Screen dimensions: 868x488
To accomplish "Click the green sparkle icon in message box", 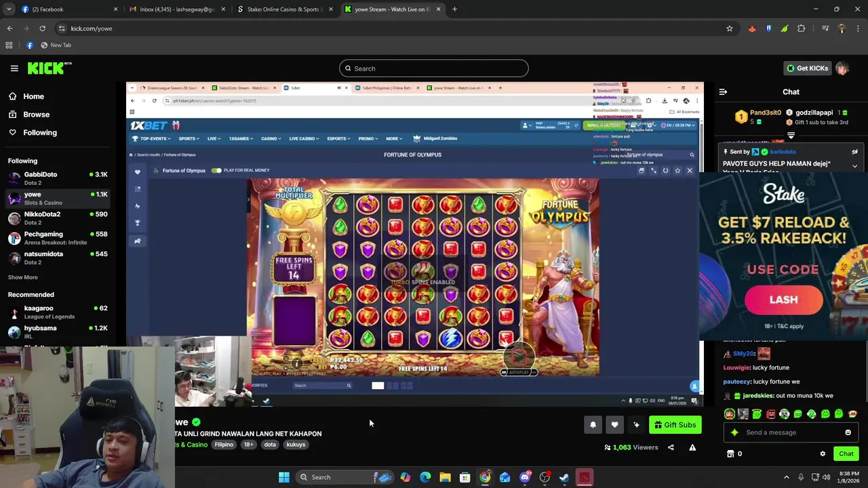I will (x=734, y=432).
